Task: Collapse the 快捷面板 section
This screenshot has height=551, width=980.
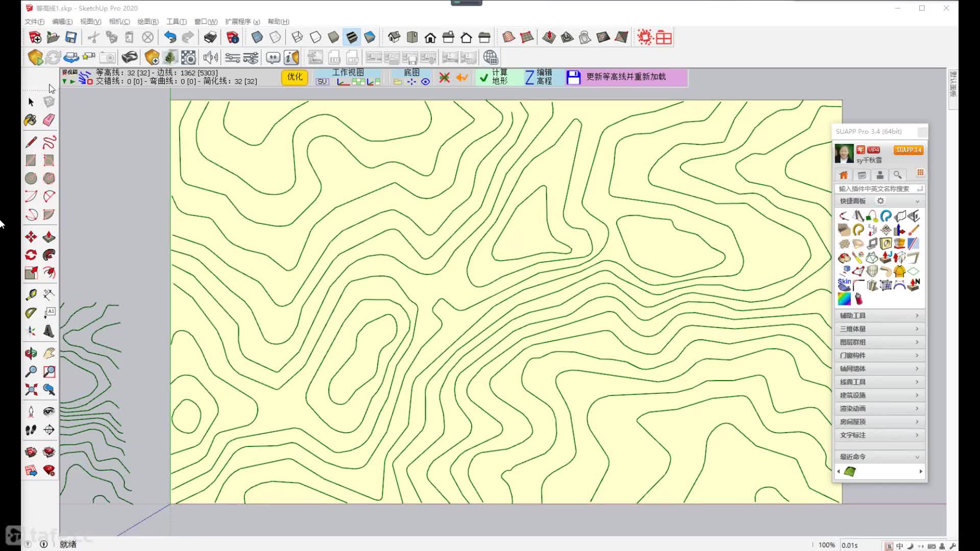Action: (917, 201)
